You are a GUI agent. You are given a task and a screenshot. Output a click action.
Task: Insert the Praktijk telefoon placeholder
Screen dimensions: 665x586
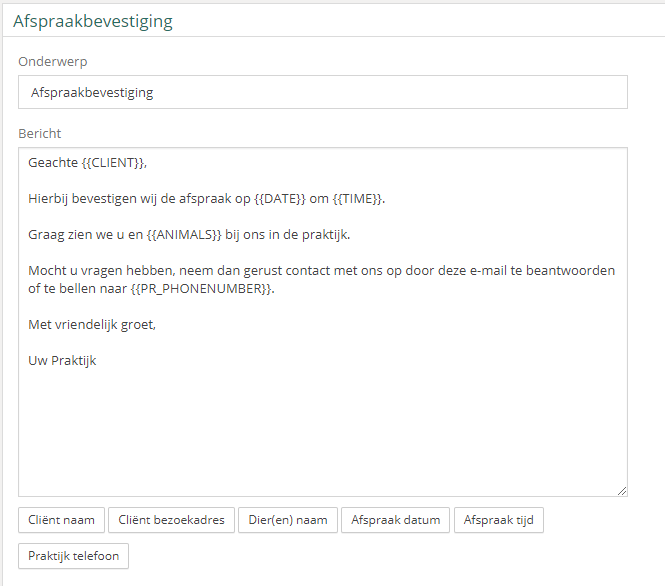pos(73,555)
